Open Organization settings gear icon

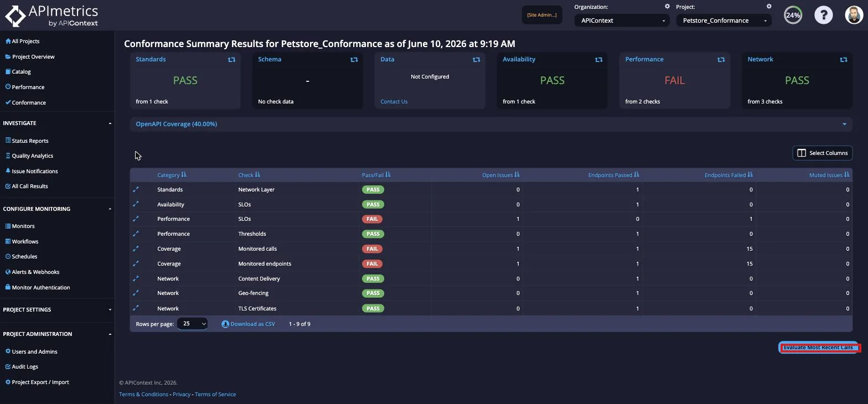tap(667, 7)
